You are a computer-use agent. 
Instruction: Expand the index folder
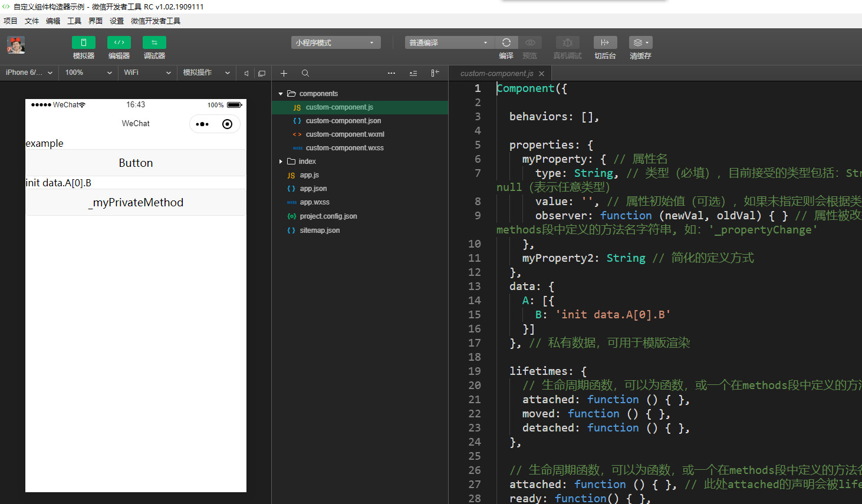coord(281,162)
